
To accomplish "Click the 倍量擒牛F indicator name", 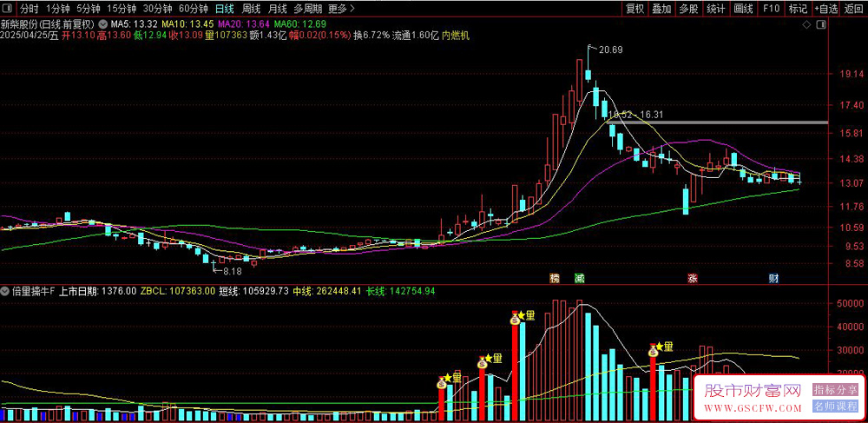I will tap(35, 291).
